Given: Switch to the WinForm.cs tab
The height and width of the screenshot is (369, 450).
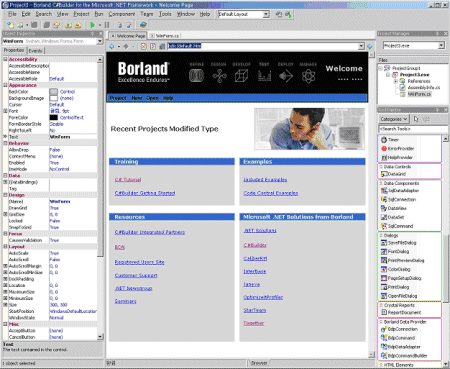Looking at the screenshot, I should click(165, 36).
